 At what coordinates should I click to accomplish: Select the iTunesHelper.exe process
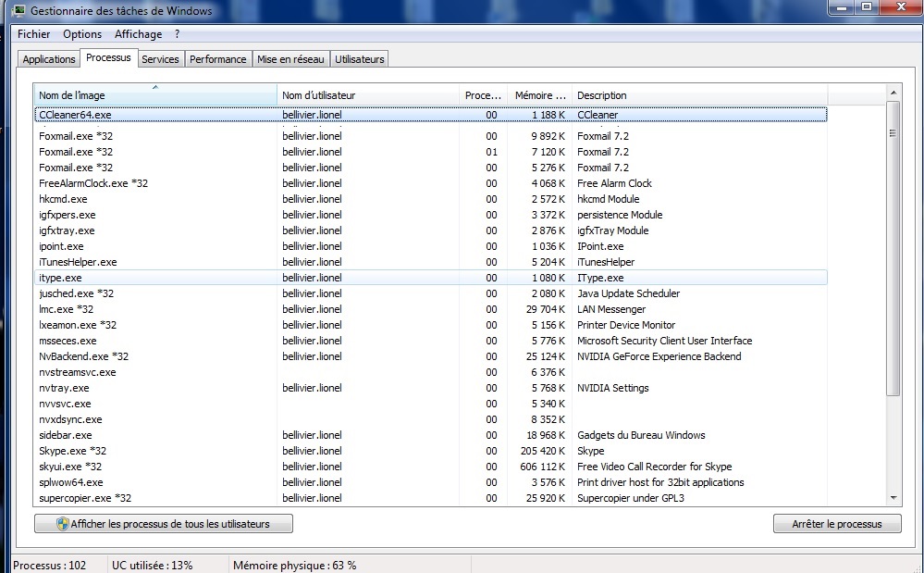point(430,262)
